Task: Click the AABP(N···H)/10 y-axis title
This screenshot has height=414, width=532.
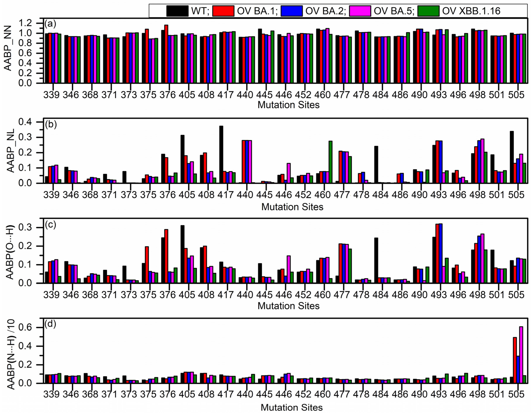Action: coord(11,355)
